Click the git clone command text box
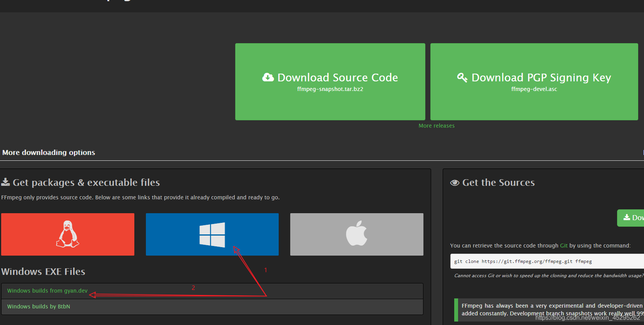The width and height of the screenshot is (644, 325). (x=547, y=261)
